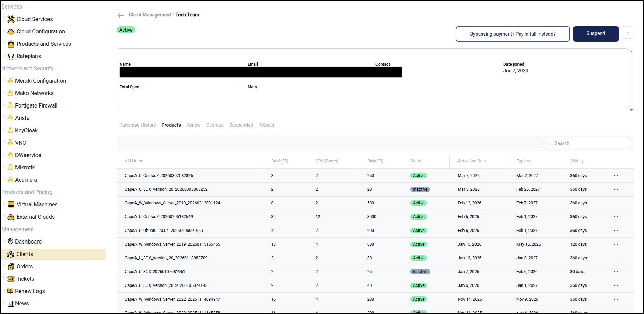Sort by VM Name column header
The height and width of the screenshot is (314, 644).
pos(134,161)
